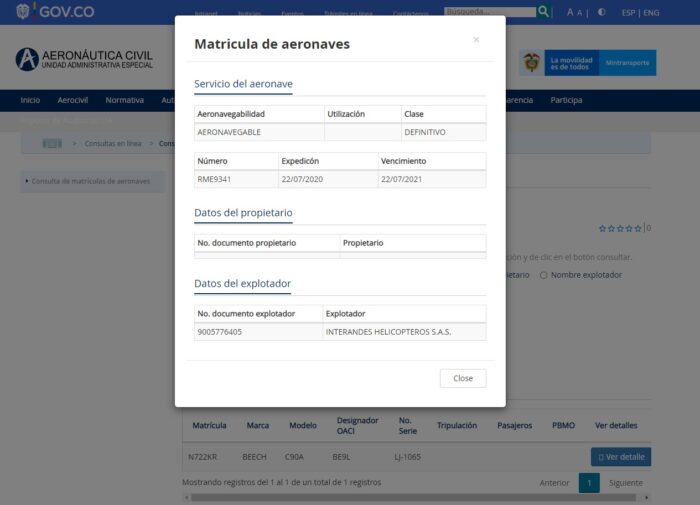Open the Normativa menu item
Image resolution: width=700 pixels, height=505 pixels.
(124, 100)
